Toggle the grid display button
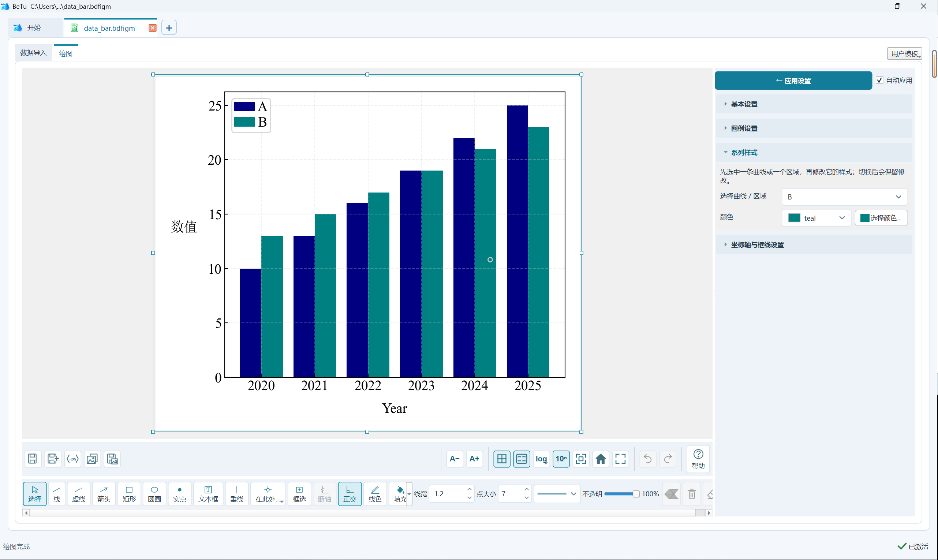 click(x=502, y=459)
